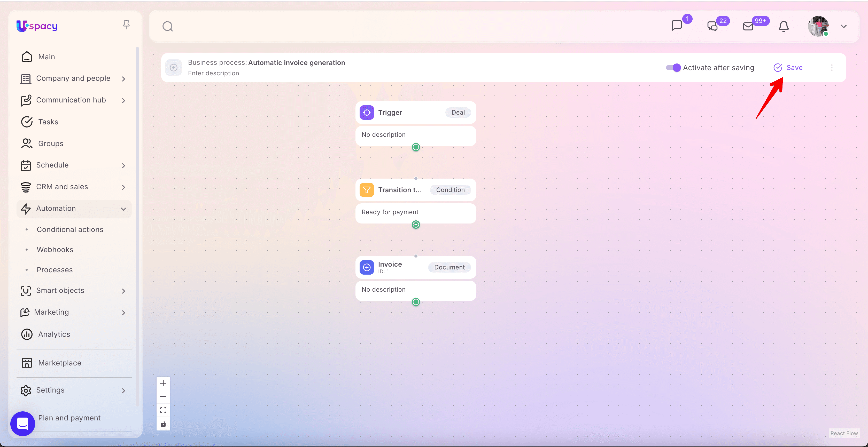Expand the CRM and sales menu

(74, 187)
